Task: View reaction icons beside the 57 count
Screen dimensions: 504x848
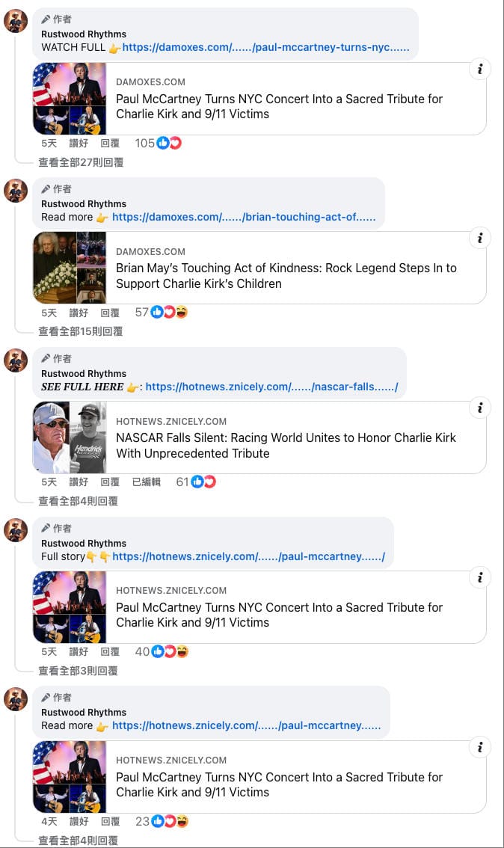Action: coord(169,312)
